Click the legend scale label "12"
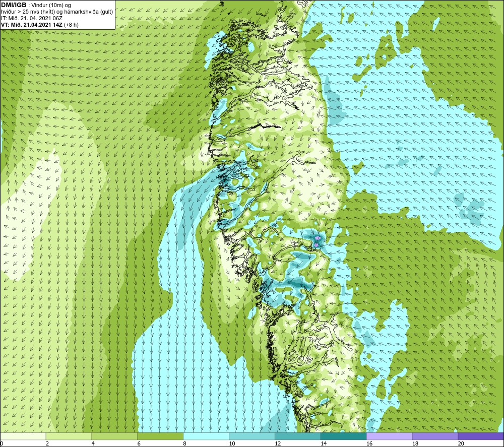Image resolution: width=504 pixels, height=447 pixels. point(278,443)
